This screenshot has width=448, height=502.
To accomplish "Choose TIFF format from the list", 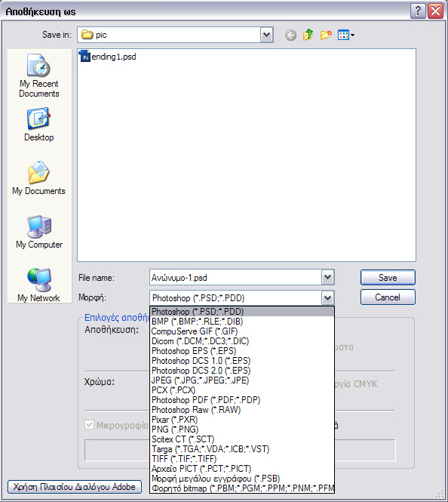I will (x=242, y=459).
